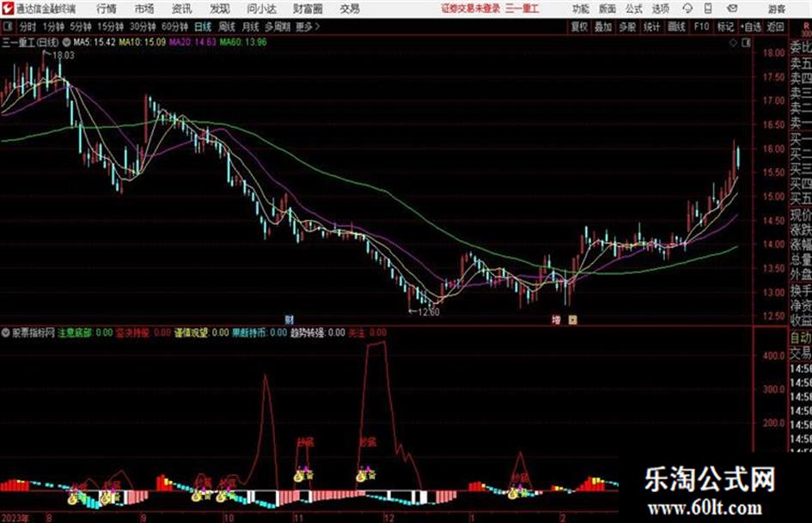Viewport: 812px width, 523px height.
Task: Click the headset customer service icon
Action: coord(687,9)
